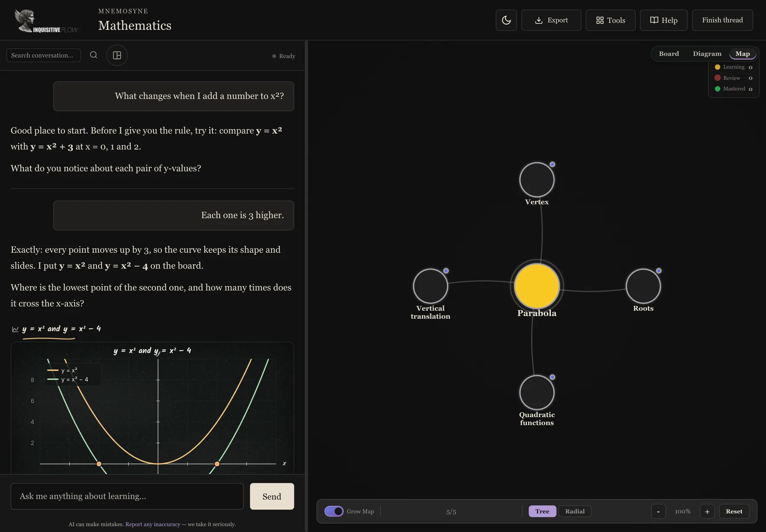Zoom in the map with plus button
Screen dimensions: 766x532
pyautogui.click(x=707, y=511)
